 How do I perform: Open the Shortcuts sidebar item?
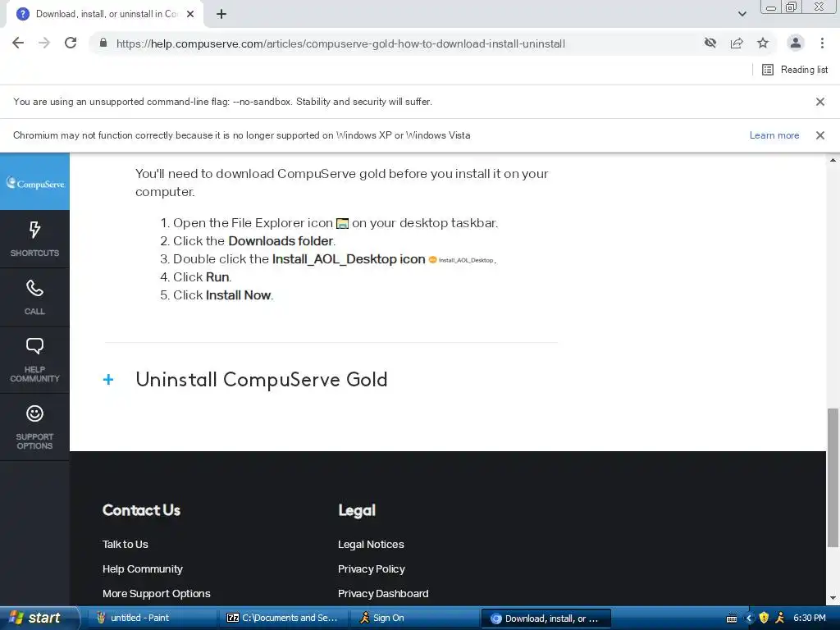[34, 239]
